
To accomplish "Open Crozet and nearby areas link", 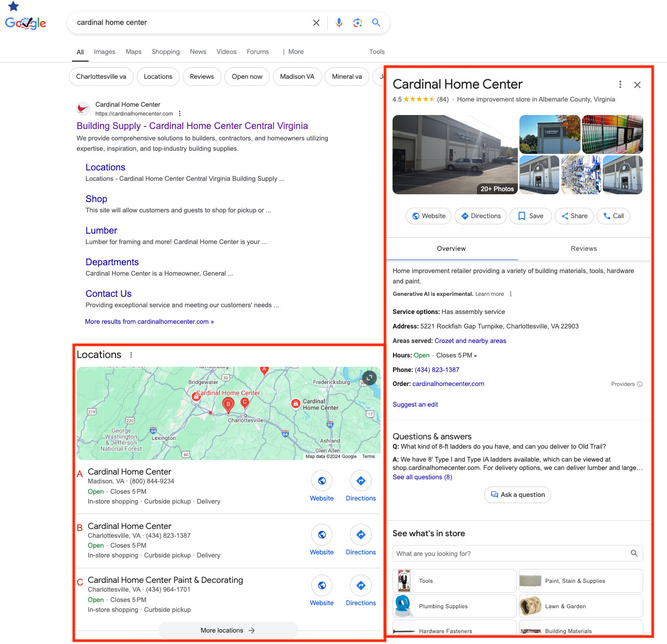I will pyautogui.click(x=470, y=341).
